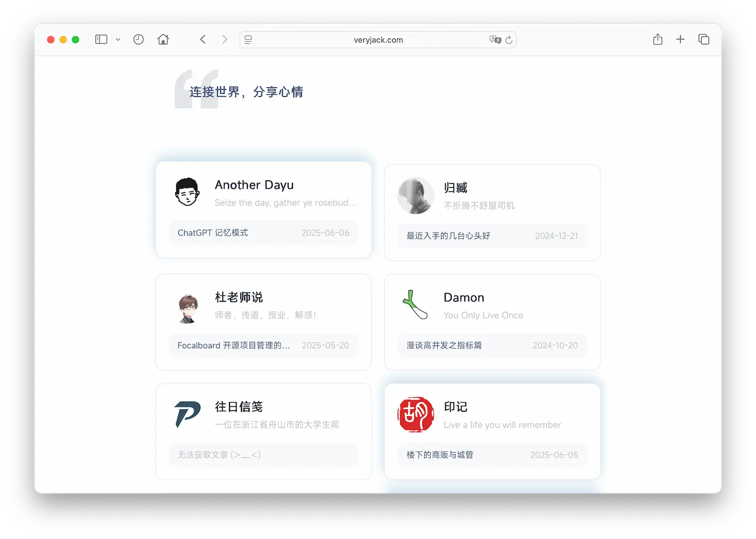The height and width of the screenshot is (539, 756).
Task: Reload the page
Action: [509, 39]
